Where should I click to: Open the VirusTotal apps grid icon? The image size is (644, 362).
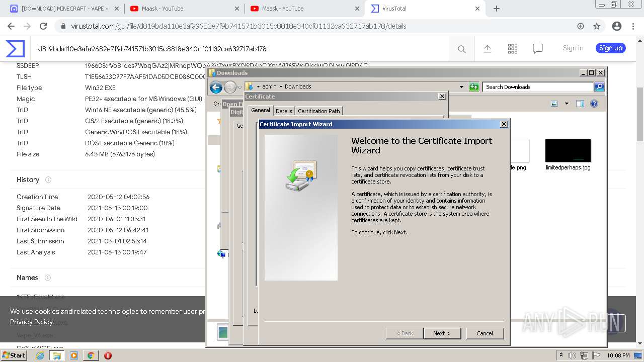click(513, 49)
